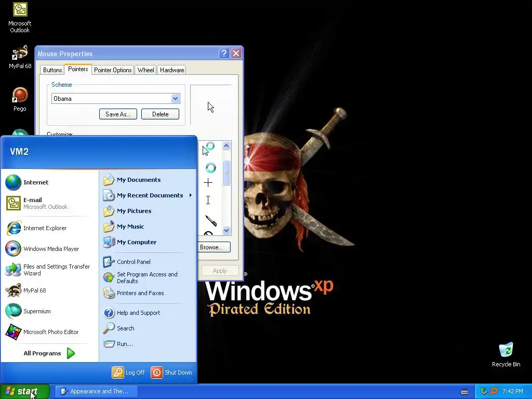This screenshot has width=532, height=399.
Task: Select the Working In Background pointer
Action: click(x=209, y=149)
